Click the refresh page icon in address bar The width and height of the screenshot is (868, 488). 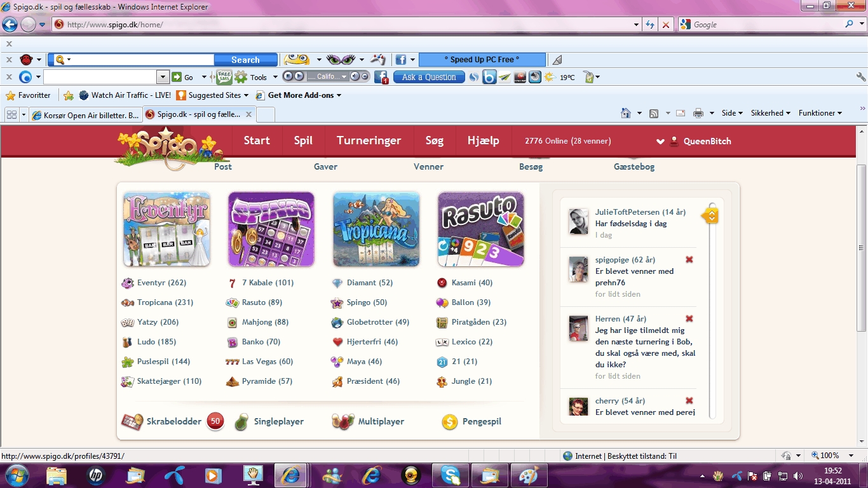(649, 24)
